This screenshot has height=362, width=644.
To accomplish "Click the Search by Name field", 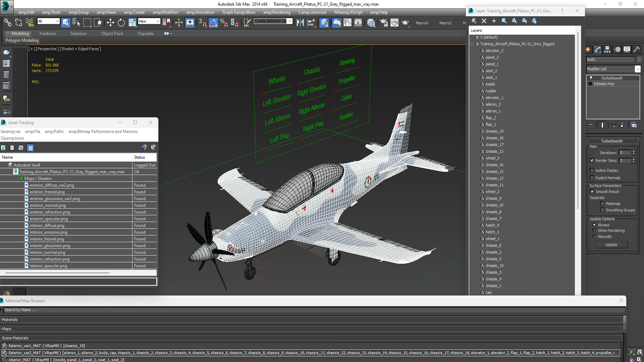I will click(314, 310).
